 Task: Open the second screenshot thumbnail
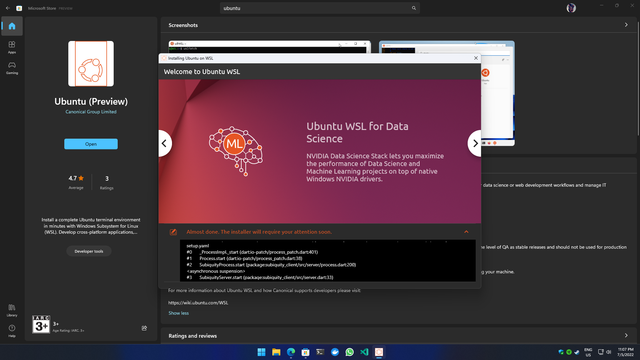click(x=498, y=93)
